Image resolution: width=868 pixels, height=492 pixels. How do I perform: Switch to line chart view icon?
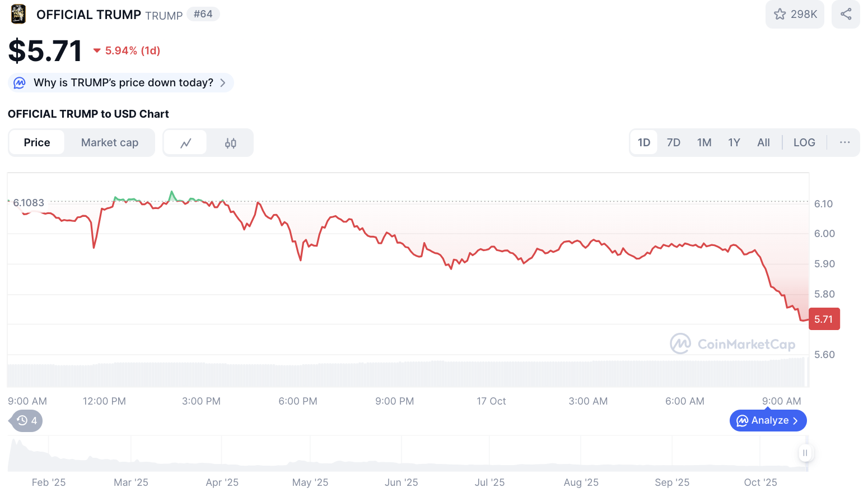coord(186,143)
